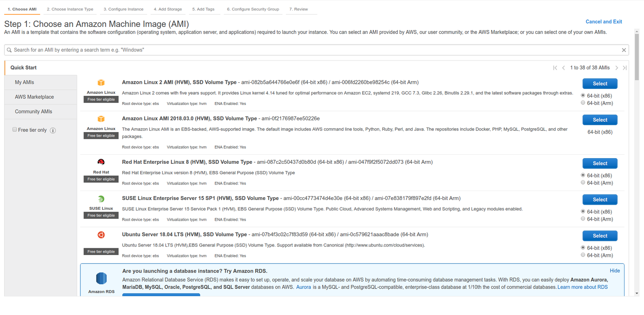Go to the 6. Configure Security Group tab

click(253, 9)
